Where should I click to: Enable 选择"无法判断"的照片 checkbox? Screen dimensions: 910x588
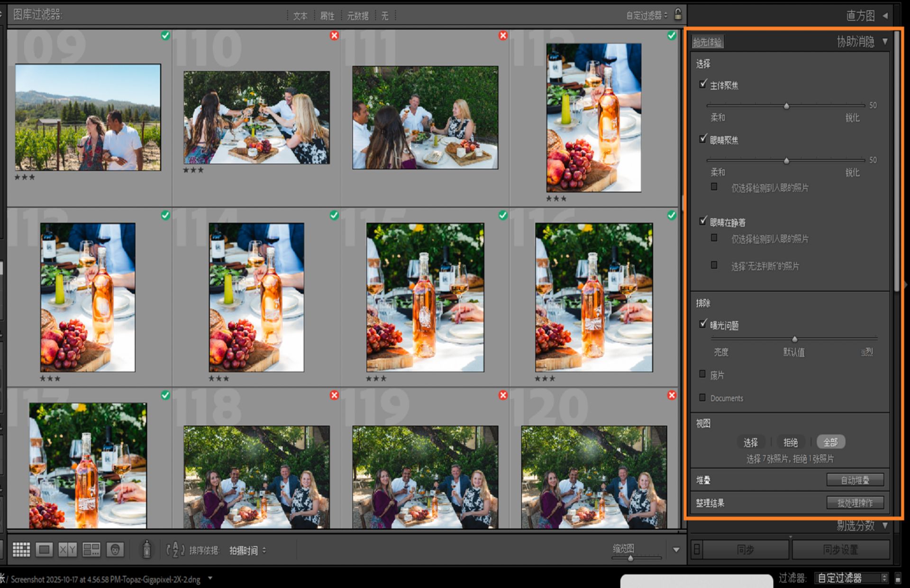coord(714,265)
